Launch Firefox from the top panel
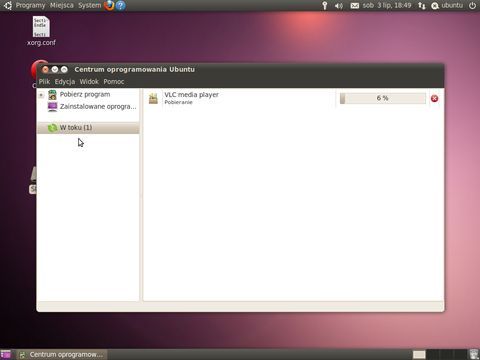Viewport: 480px width, 360px height. 109,5
